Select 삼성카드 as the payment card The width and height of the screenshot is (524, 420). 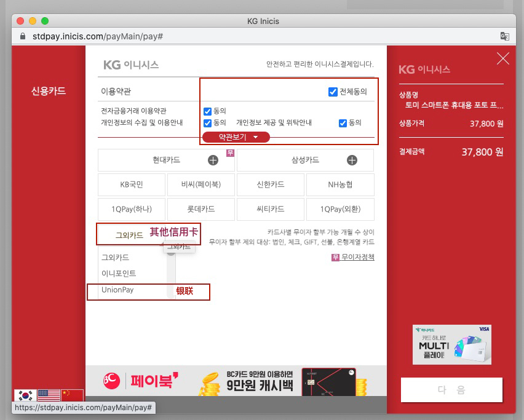(x=306, y=160)
